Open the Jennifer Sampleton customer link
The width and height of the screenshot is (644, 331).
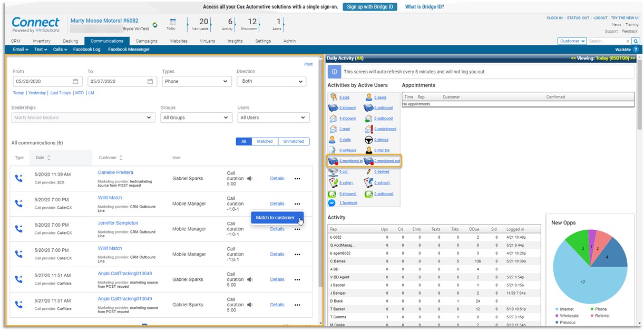(118, 223)
